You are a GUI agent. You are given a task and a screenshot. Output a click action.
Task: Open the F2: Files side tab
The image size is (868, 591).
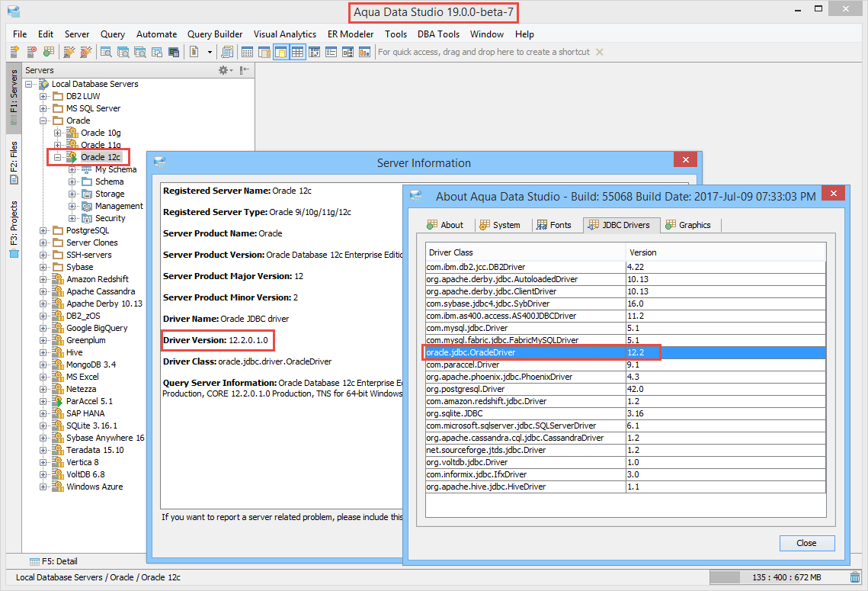pos(14,163)
